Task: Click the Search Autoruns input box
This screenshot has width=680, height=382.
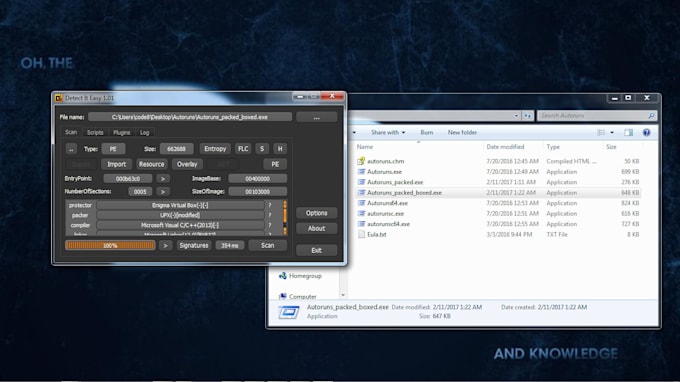Action: click(x=597, y=116)
